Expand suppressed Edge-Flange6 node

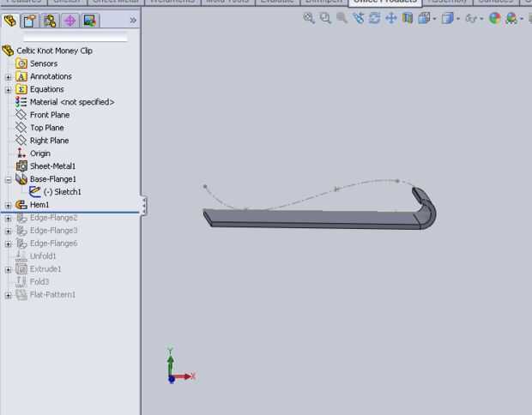click(8, 244)
